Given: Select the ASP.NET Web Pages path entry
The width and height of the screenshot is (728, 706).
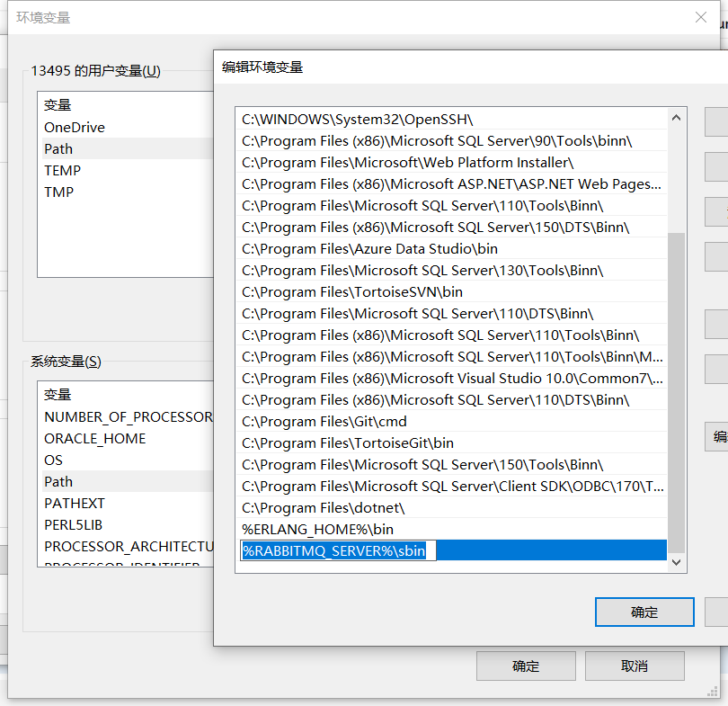Looking at the screenshot, I should pyautogui.click(x=451, y=184).
